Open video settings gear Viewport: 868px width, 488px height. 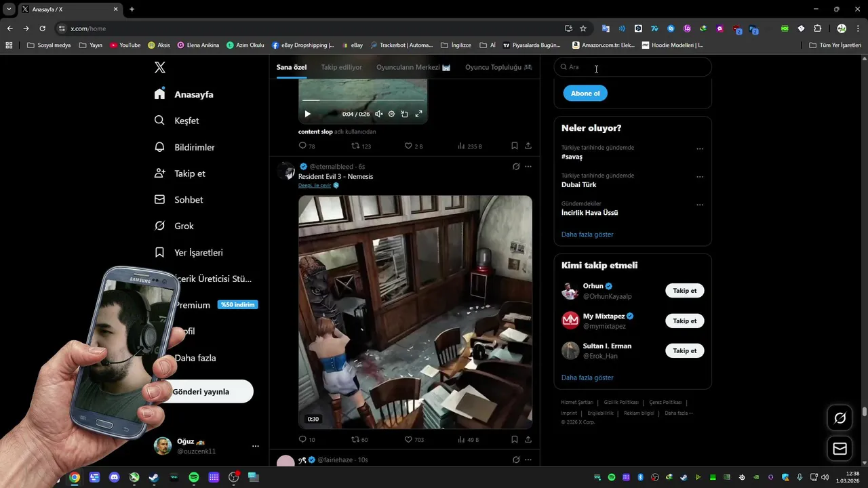[391, 114]
